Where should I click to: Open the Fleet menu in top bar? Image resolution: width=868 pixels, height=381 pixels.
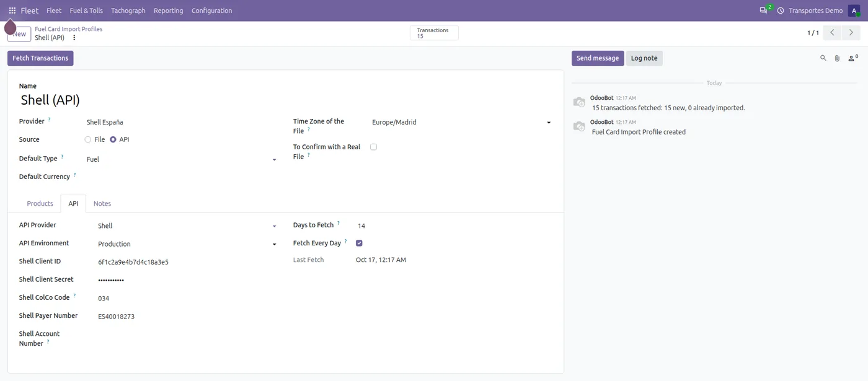click(x=54, y=11)
